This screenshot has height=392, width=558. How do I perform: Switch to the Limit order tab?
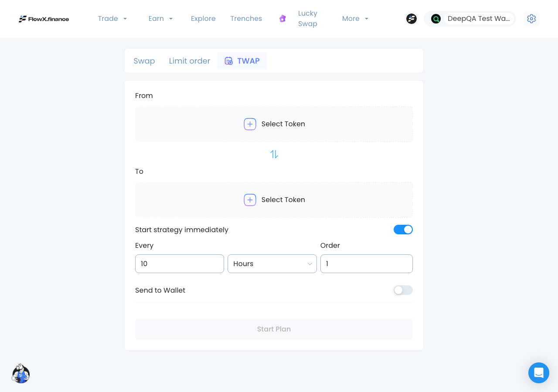tap(190, 61)
